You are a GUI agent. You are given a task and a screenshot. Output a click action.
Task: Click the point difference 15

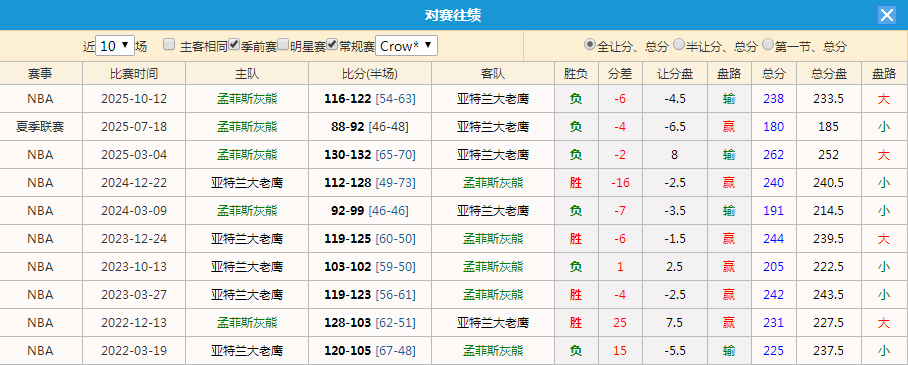pos(620,351)
